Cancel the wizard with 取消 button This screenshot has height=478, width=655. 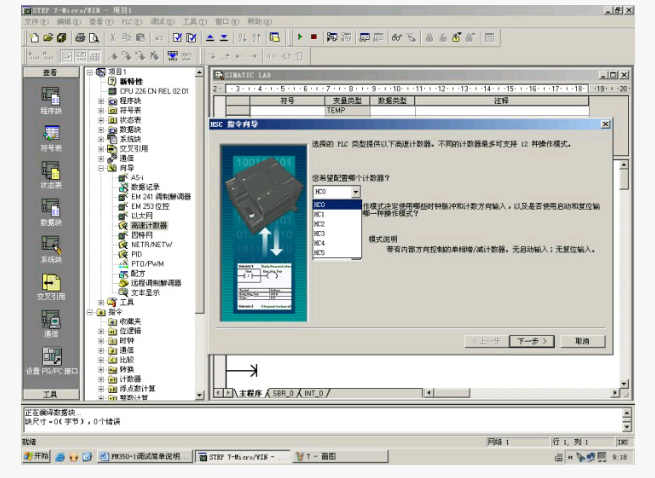pos(580,341)
